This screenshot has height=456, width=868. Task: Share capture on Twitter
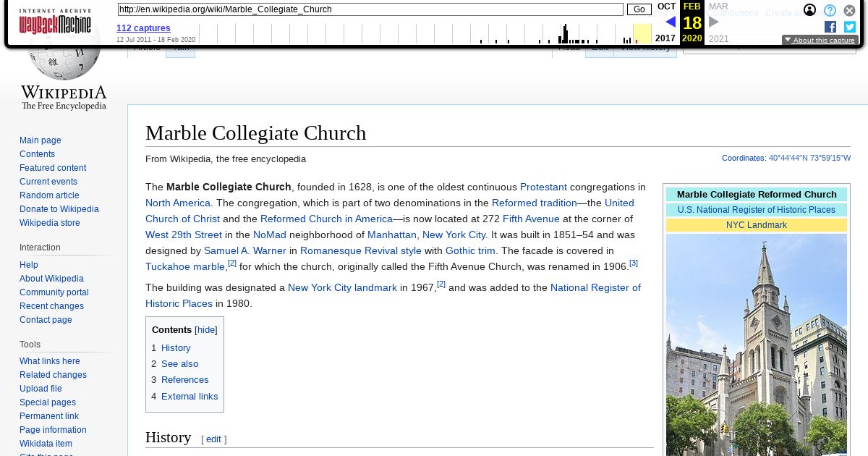850,27
